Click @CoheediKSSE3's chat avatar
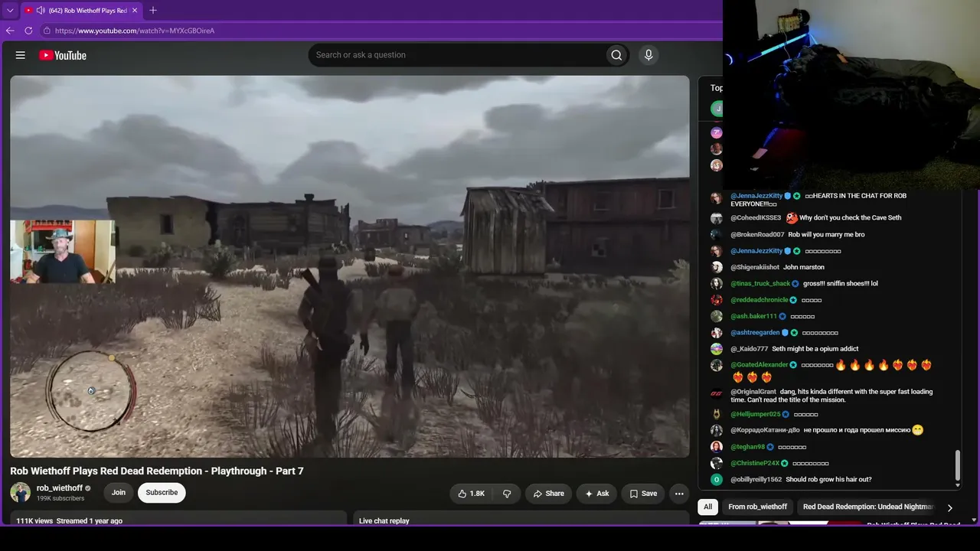Screen dimensions: 980x551 717,218
